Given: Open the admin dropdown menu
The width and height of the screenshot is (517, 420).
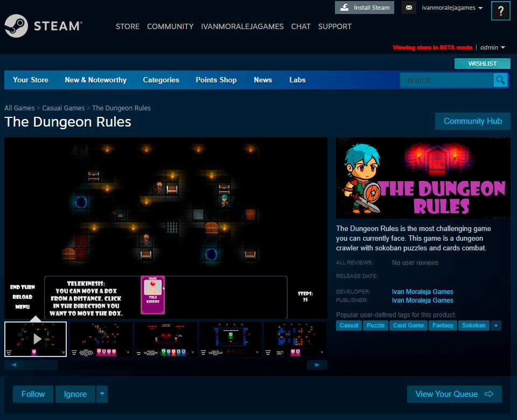Looking at the screenshot, I should 493,47.
